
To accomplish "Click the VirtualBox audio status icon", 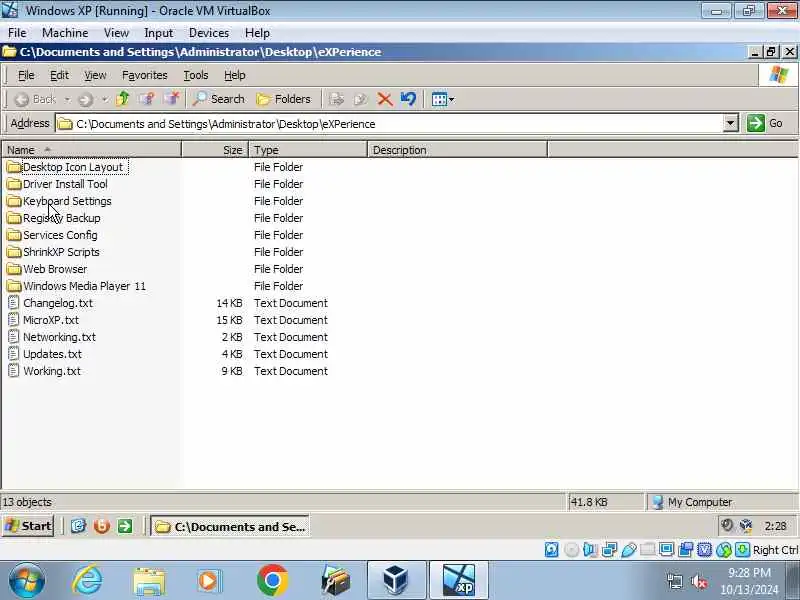I will point(590,549).
